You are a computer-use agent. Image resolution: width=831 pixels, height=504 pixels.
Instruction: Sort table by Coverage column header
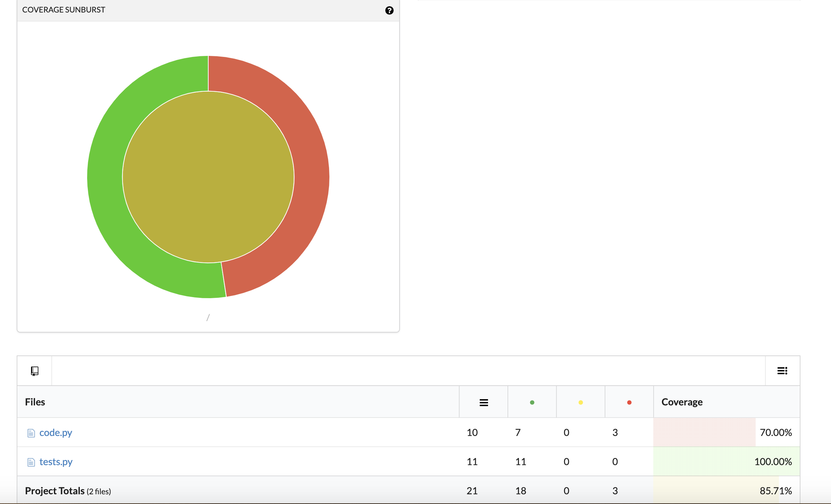coord(682,402)
